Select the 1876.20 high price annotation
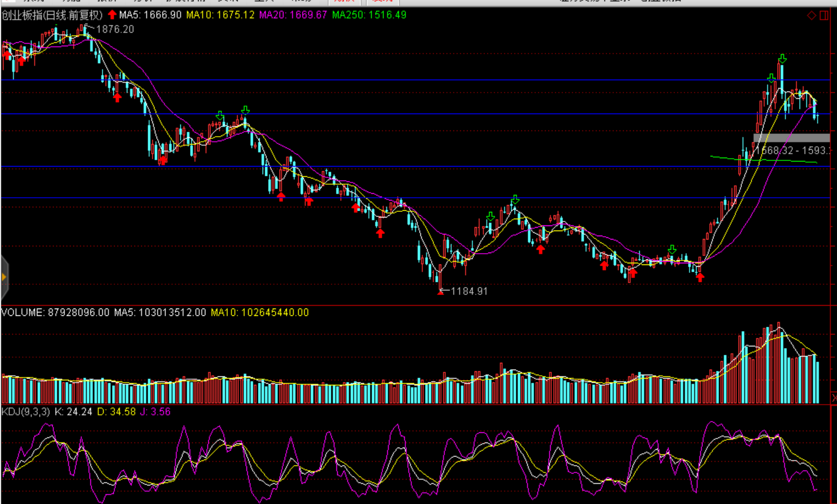 (115, 29)
